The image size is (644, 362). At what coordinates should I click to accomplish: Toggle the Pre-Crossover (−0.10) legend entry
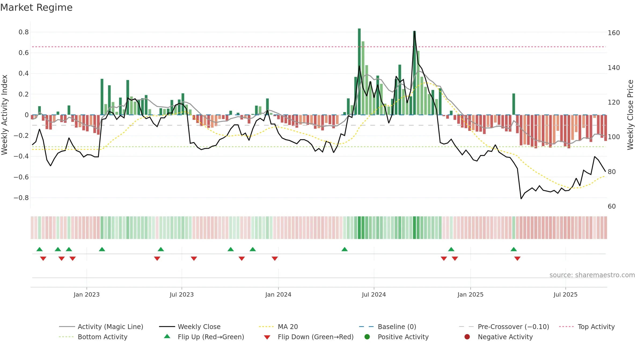coord(504,327)
